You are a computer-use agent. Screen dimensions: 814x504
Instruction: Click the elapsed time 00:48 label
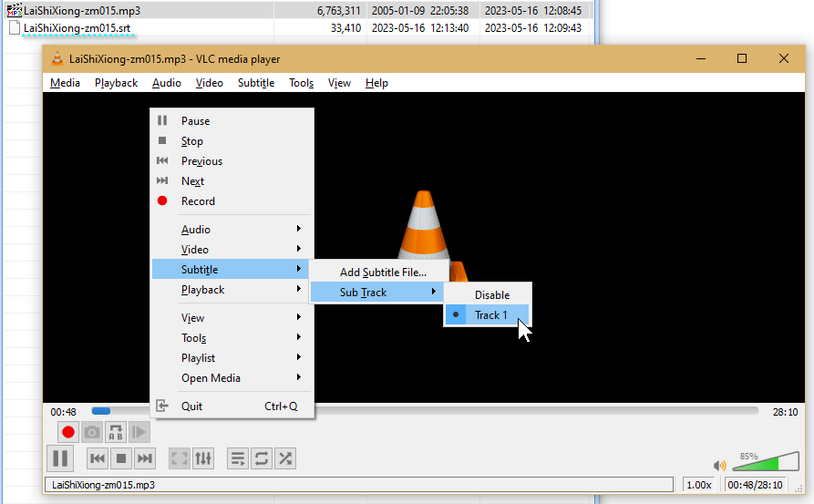[x=63, y=412]
